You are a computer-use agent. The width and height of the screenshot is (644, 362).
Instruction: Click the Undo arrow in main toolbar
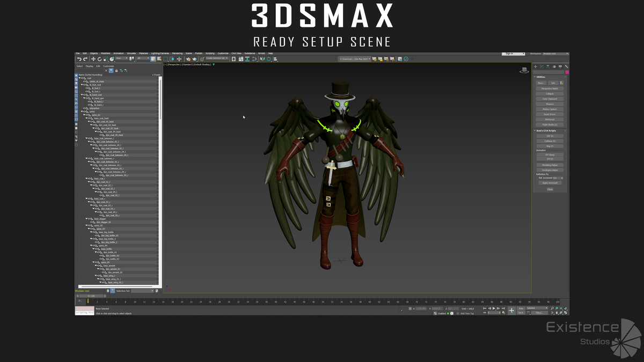click(79, 59)
